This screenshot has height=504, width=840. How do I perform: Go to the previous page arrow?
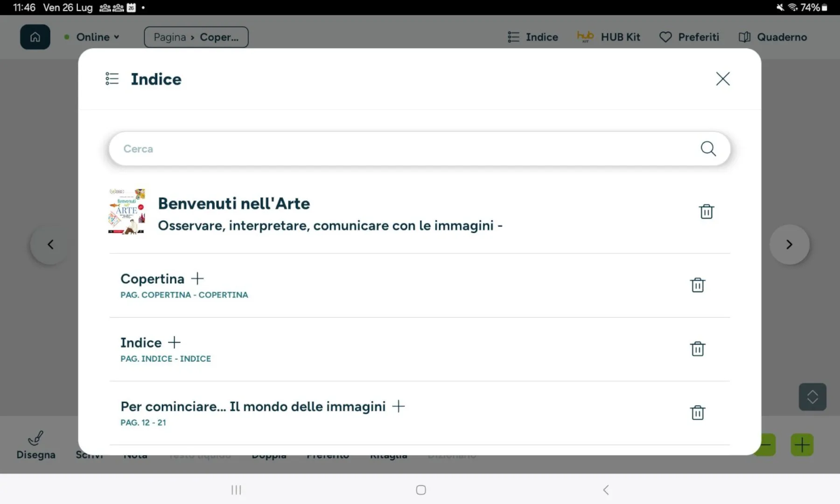point(50,245)
